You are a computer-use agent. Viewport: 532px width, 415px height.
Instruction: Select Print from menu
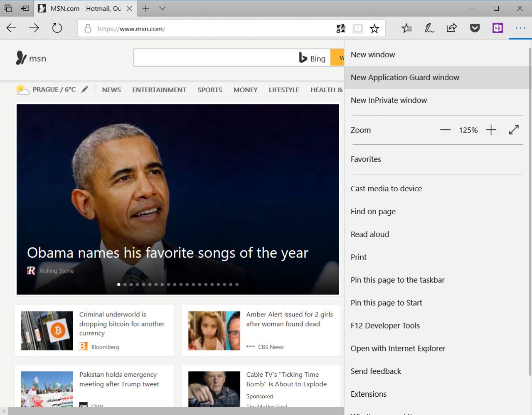pos(436,257)
